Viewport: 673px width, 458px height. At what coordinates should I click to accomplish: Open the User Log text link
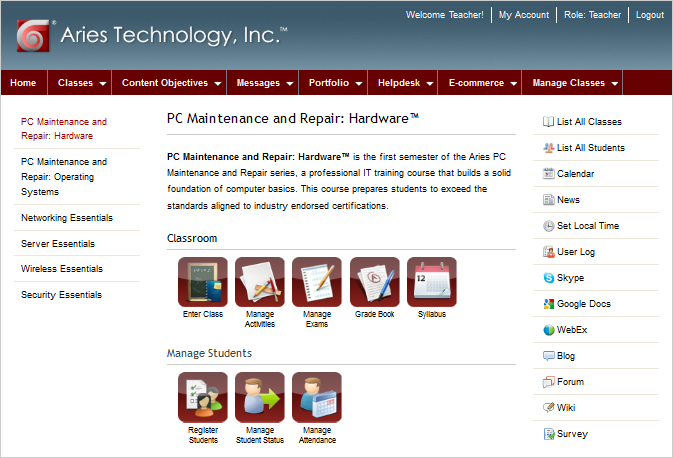tap(576, 252)
